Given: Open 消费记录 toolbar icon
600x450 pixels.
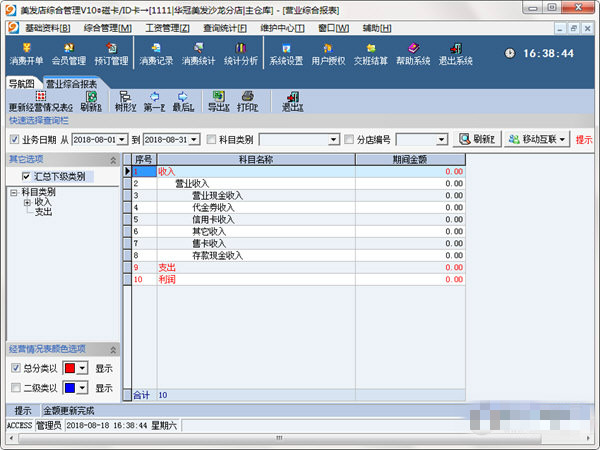Looking at the screenshot, I should pos(156,54).
